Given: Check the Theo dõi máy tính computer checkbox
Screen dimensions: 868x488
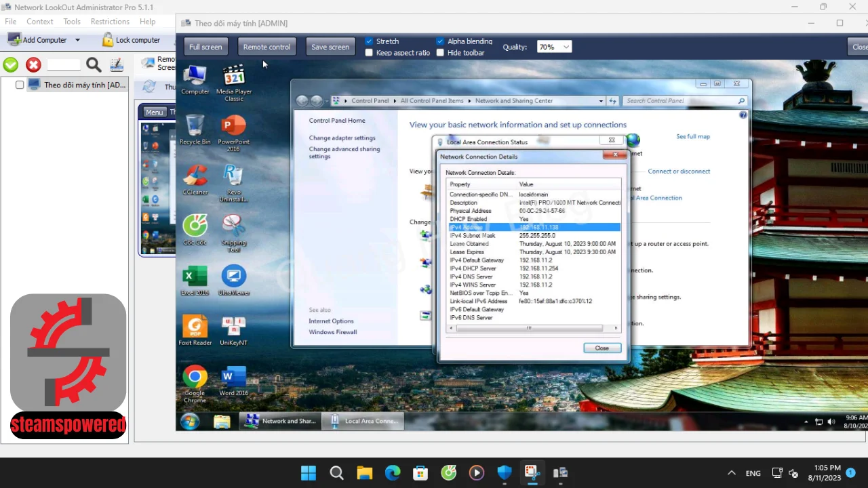Looking at the screenshot, I should 20,85.
